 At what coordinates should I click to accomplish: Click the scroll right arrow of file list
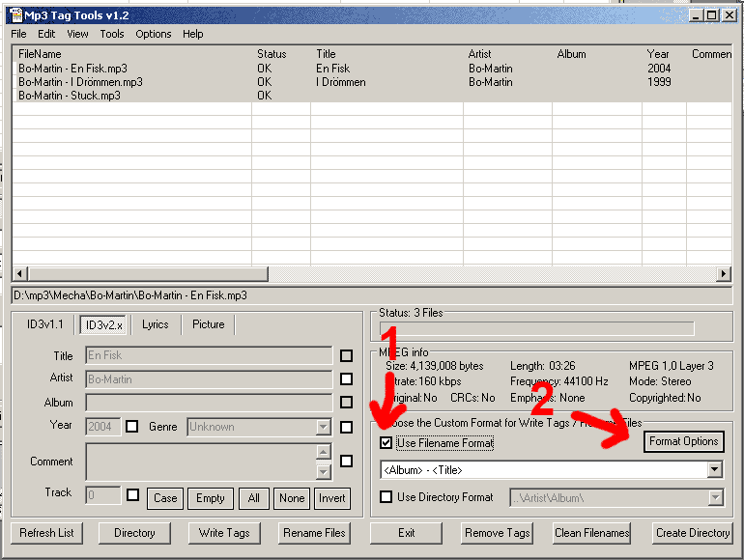point(723,273)
